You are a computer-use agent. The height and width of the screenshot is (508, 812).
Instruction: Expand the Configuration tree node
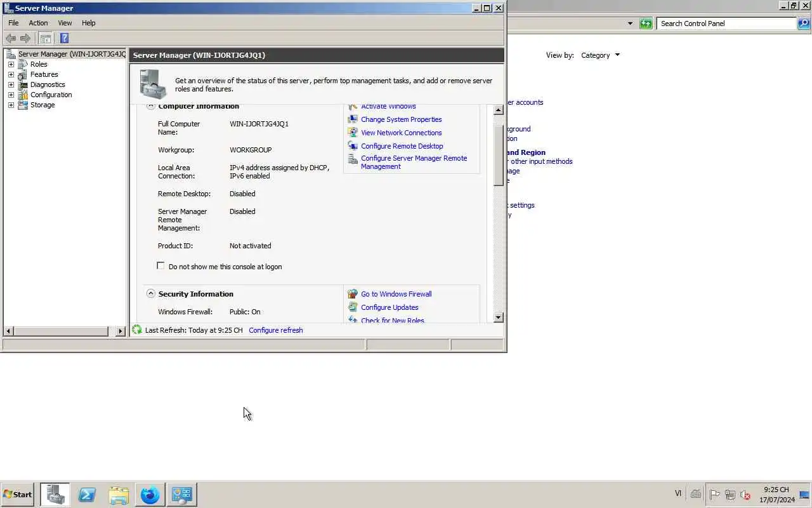click(11, 95)
